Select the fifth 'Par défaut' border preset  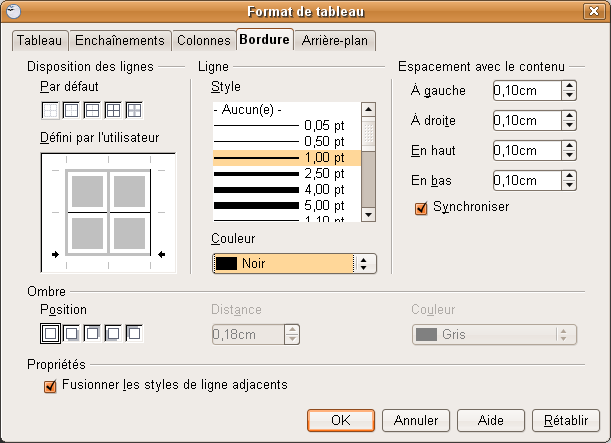point(134,110)
